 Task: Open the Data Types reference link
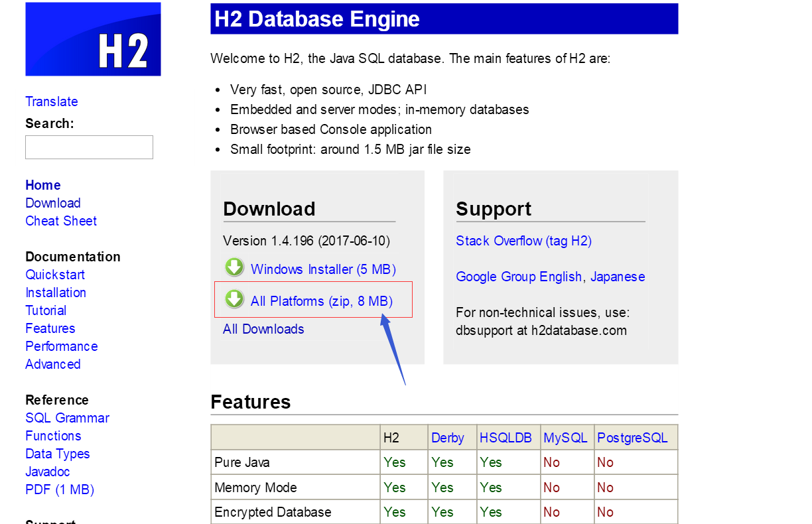point(58,454)
